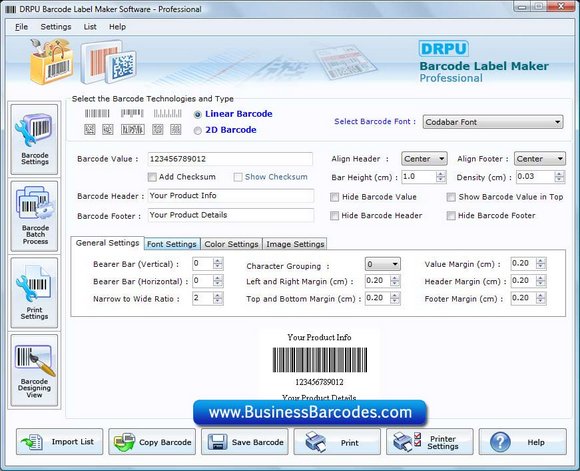Switch to Barcode Designing View icon
The height and width of the screenshot is (471, 580).
click(34, 370)
